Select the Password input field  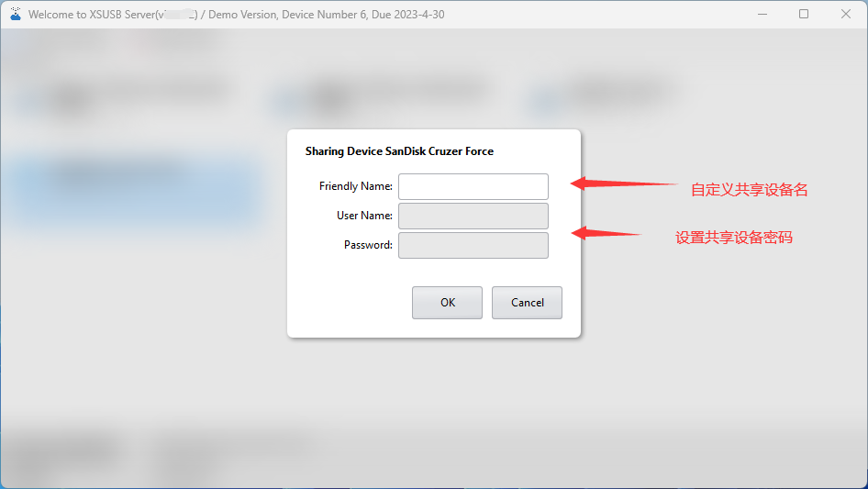coord(473,245)
